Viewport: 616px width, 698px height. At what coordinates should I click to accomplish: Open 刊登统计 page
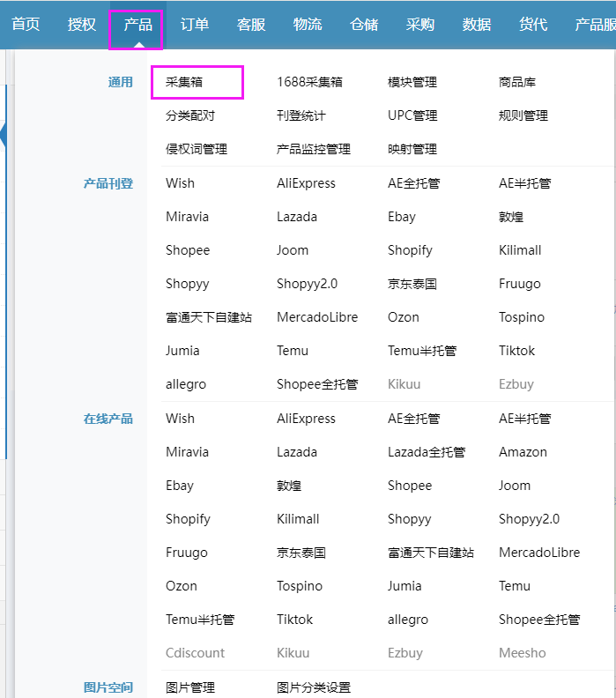(301, 115)
